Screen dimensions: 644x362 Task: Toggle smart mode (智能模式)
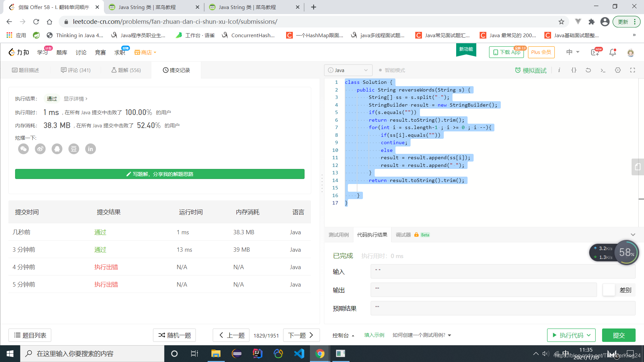pyautogui.click(x=392, y=70)
